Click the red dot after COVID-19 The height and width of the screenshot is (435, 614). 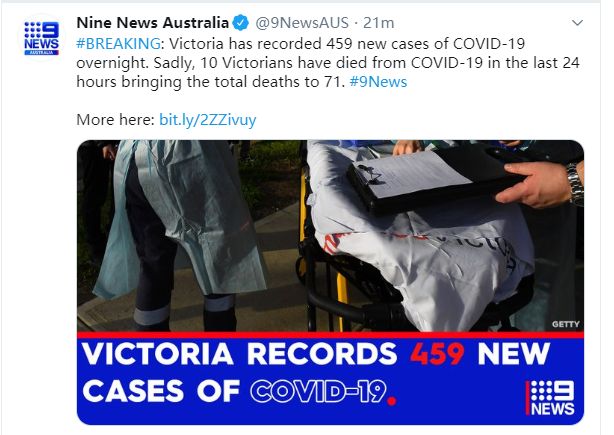click(391, 401)
